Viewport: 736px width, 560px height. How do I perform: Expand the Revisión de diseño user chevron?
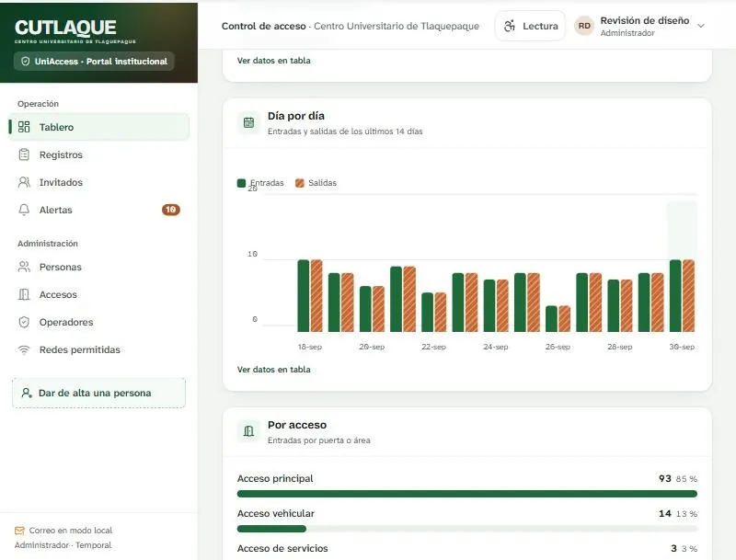click(701, 26)
